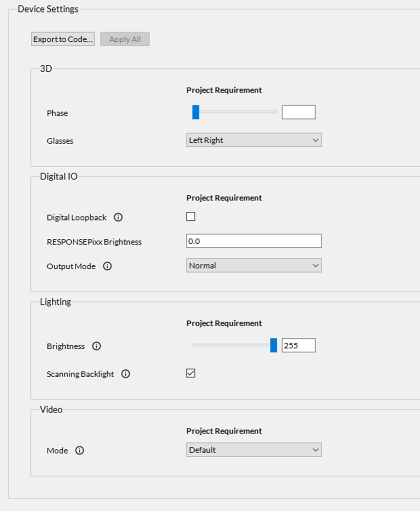This screenshot has height=511, width=420.
Task: Click the info icon next to Brightness
Action: point(97,346)
